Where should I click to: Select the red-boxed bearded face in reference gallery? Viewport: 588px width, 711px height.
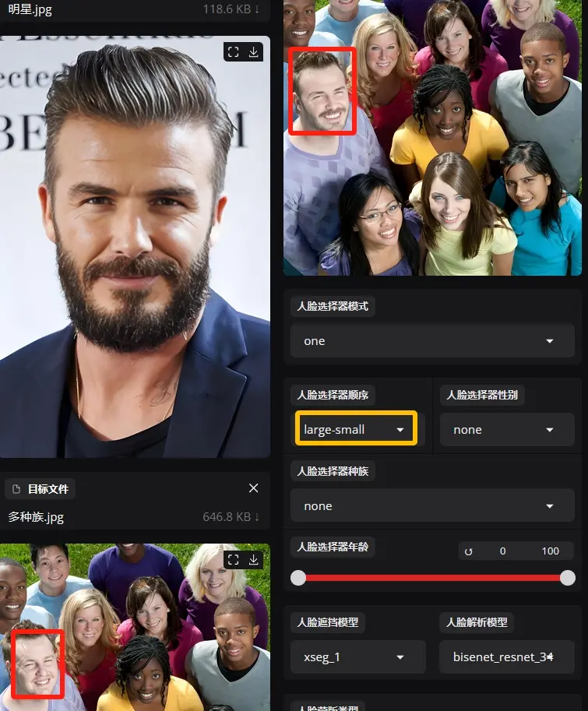click(322, 91)
